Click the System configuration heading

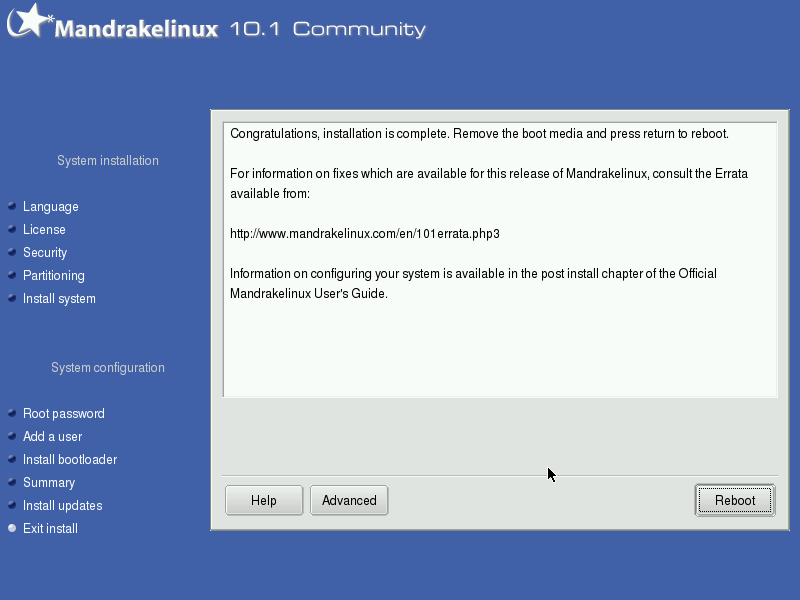(x=108, y=367)
